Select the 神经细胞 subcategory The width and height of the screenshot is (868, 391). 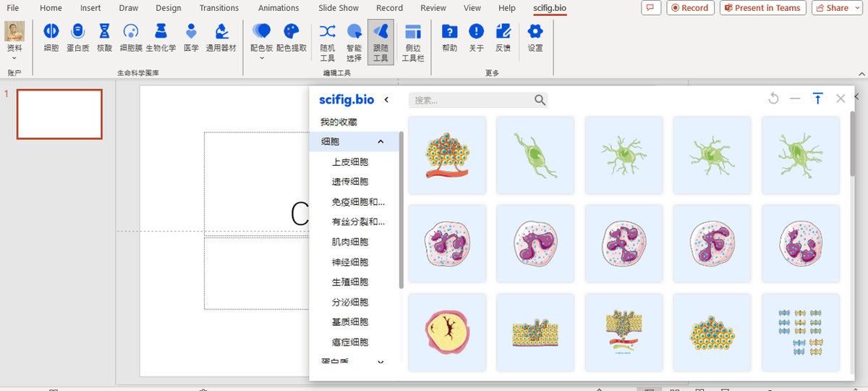point(350,262)
